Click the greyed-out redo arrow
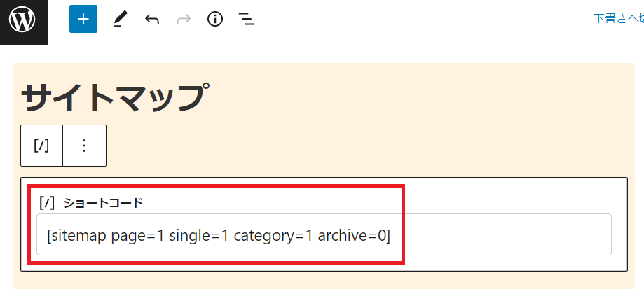The width and height of the screenshot is (644, 289). [184, 20]
